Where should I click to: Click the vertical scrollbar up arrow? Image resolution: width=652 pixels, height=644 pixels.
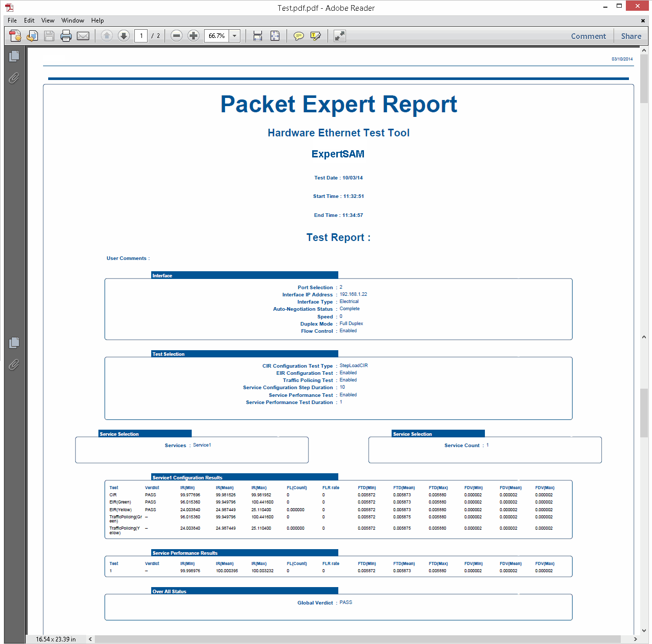click(x=644, y=50)
